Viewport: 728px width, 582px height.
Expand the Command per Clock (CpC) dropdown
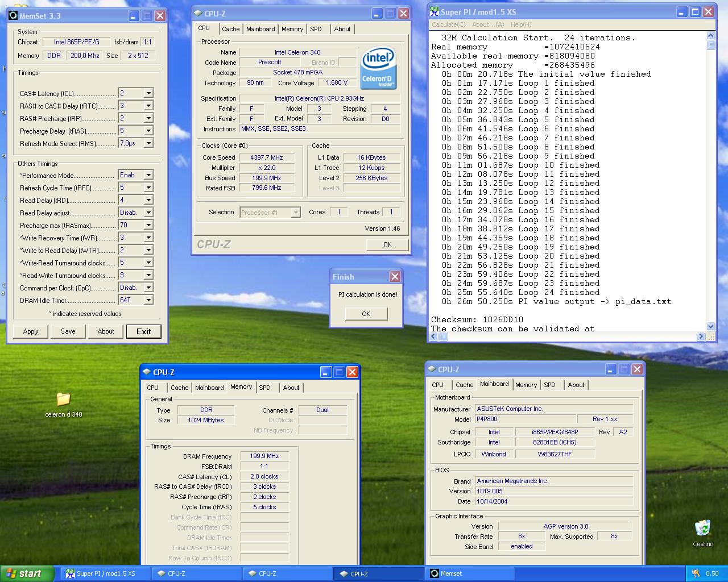[x=148, y=288]
